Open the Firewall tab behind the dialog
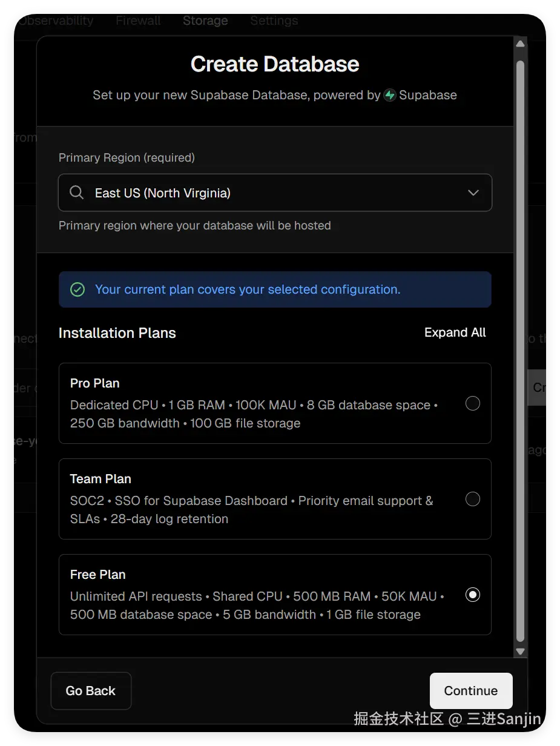Image resolution: width=560 pixels, height=746 pixels. (138, 21)
